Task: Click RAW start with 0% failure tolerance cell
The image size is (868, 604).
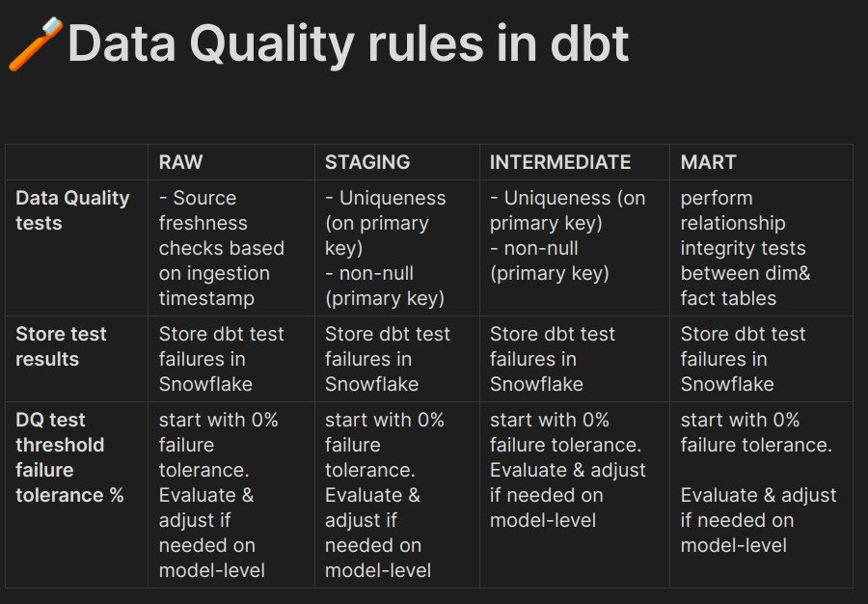Action: (x=231, y=495)
